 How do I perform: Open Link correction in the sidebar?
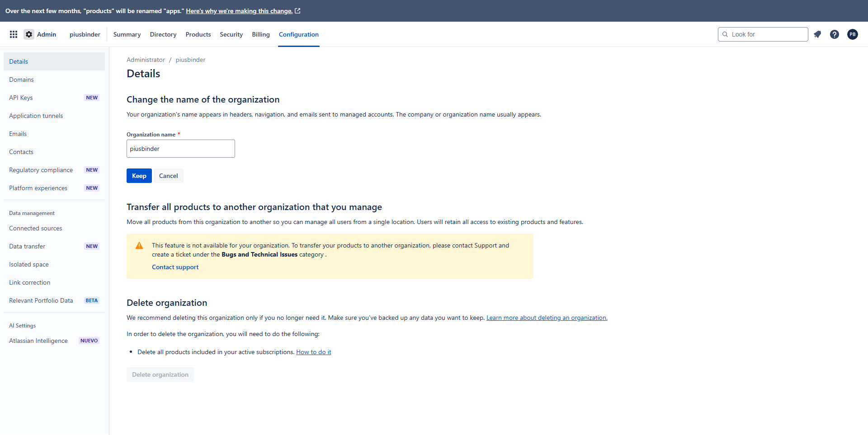point(54,282)
